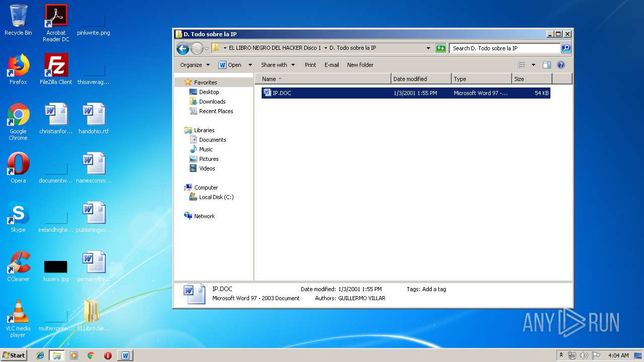Click the Explorer Forward arrow button
This screenshot has height=362, width=644.
197,48
